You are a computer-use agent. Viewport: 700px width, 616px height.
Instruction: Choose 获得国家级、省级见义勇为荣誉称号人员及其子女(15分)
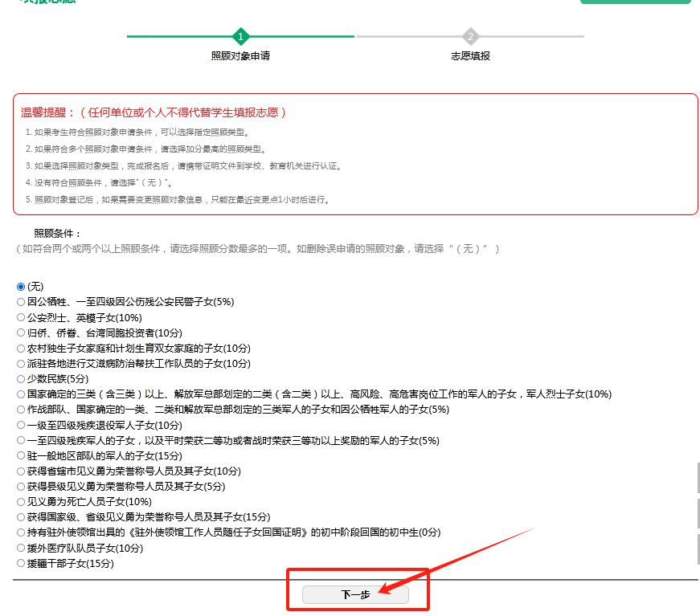(21, 517)
